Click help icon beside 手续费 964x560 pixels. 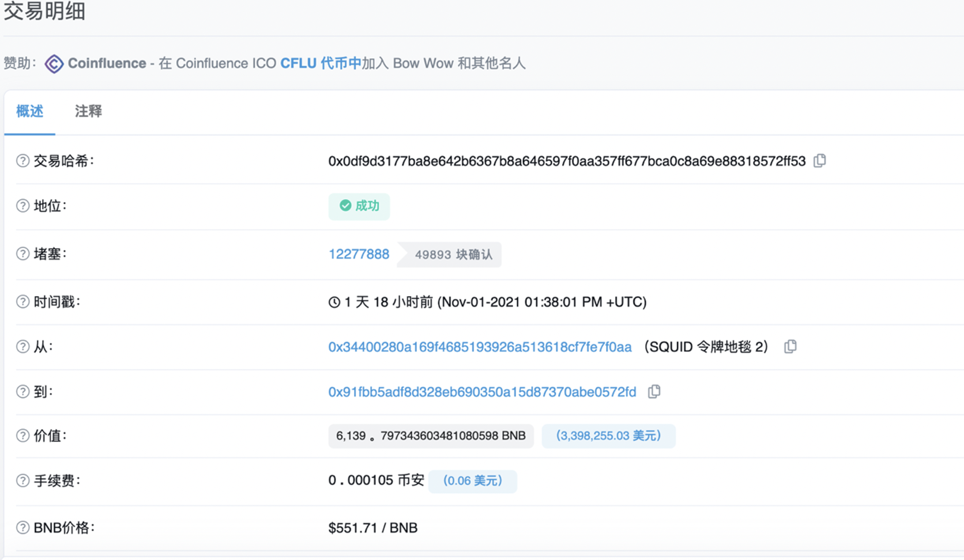coord(22,480)
